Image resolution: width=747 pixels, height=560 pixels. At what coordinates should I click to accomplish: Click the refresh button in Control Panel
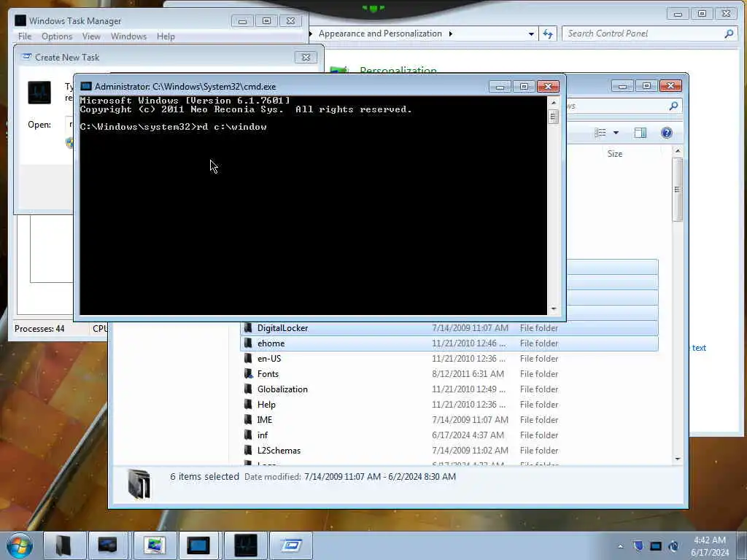coord(548,34)
